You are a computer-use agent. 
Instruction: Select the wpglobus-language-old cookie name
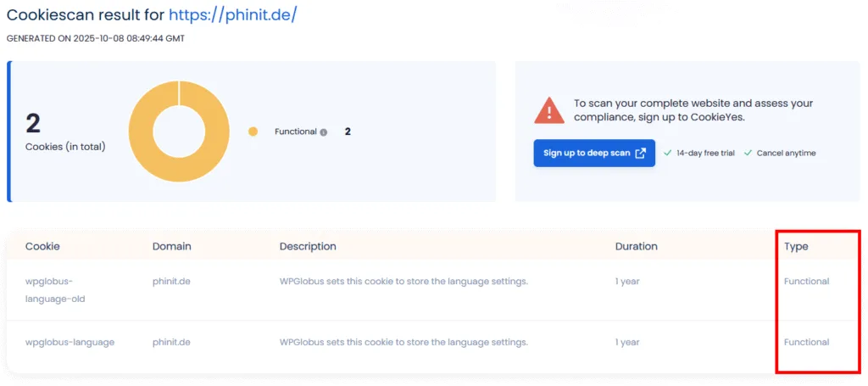coord(55,289)
